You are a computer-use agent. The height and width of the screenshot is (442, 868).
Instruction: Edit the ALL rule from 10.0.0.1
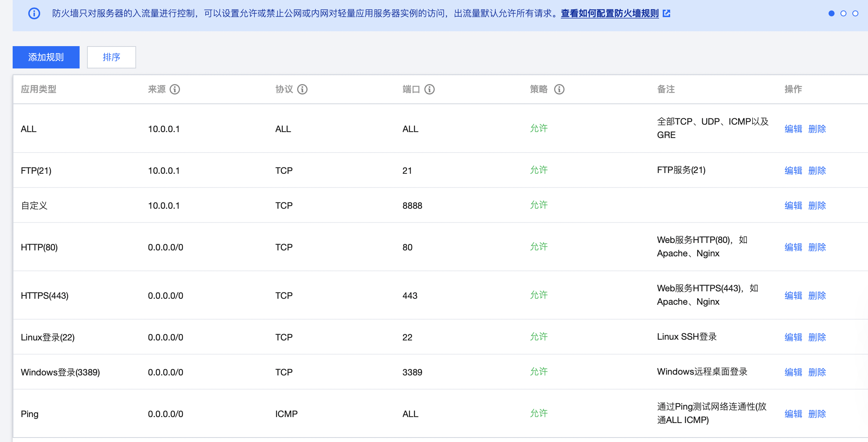coord(793,129)
